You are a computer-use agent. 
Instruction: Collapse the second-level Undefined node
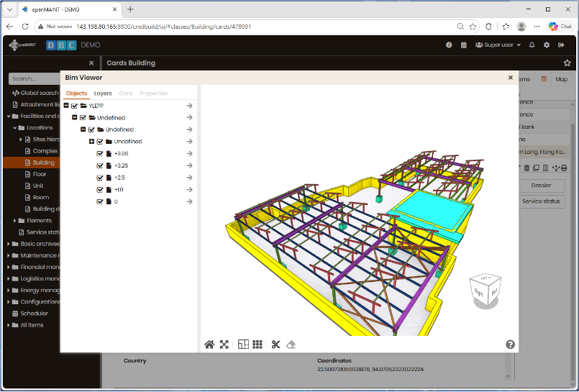(83, 129)
